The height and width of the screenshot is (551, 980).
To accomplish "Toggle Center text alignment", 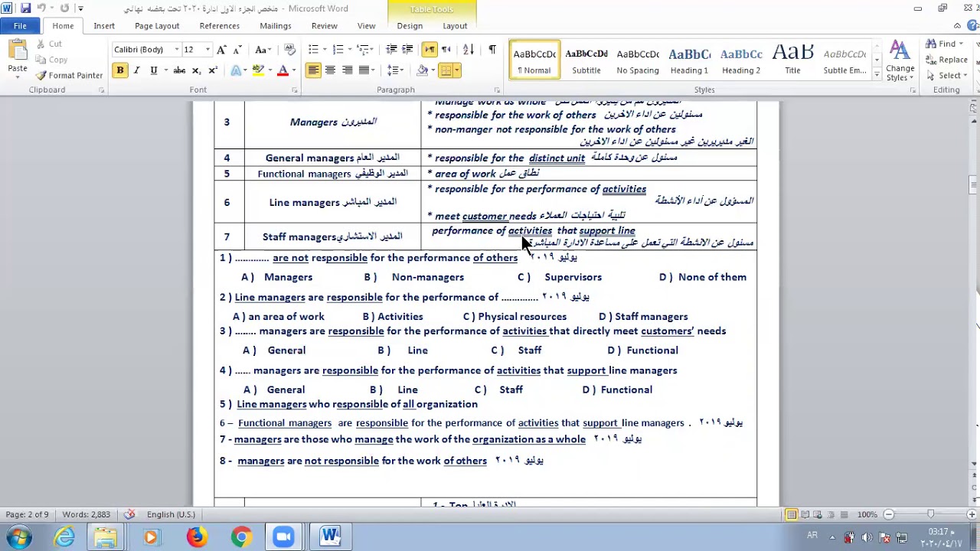I will pos(330,70).
